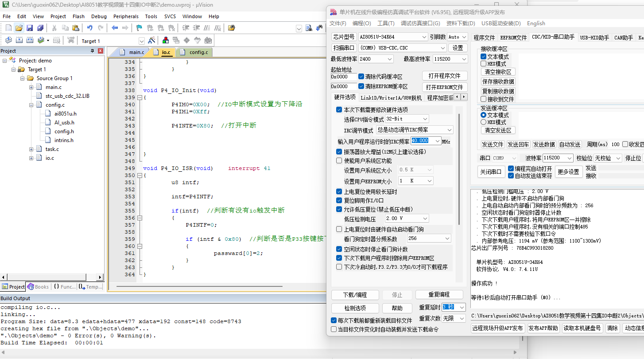Viewport: 644px width, 359px height.
Task: Enable 使能用户系统区功能 checkbox
Action: click(339, 161)
